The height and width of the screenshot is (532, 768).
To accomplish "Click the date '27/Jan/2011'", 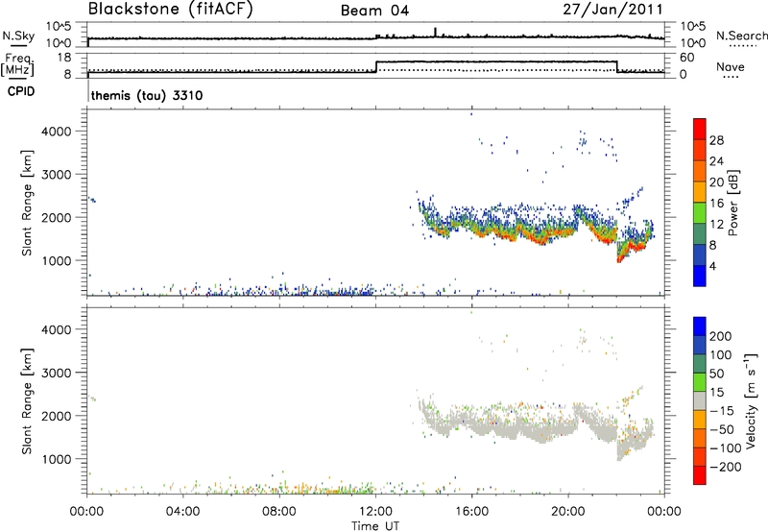I will point(612,10).
